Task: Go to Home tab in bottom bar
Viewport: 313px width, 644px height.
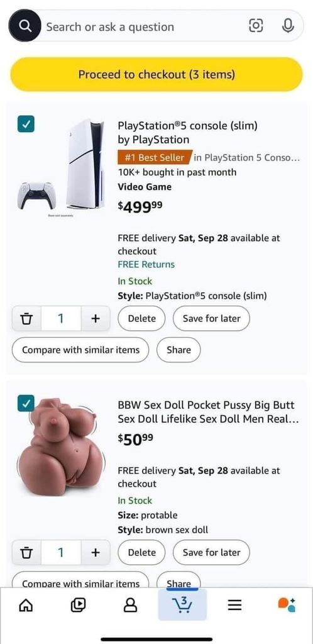Action: (x=26, y=604)
